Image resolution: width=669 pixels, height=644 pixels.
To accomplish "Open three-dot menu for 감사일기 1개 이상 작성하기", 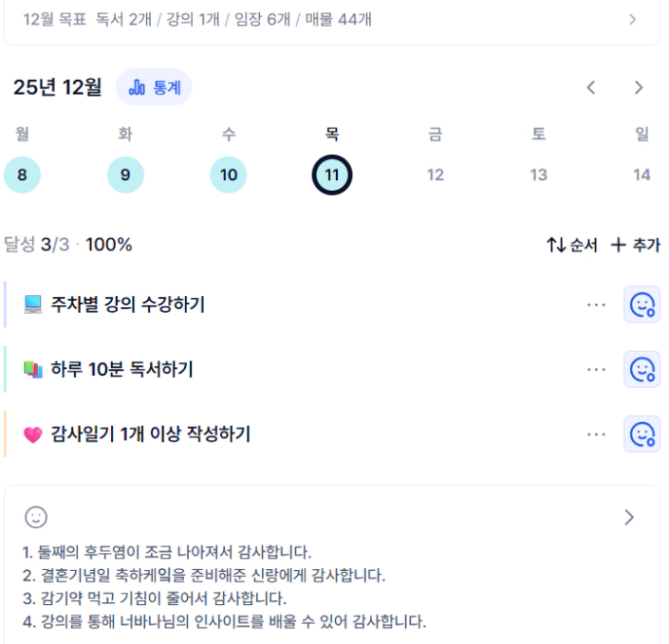I will point(596,434).
